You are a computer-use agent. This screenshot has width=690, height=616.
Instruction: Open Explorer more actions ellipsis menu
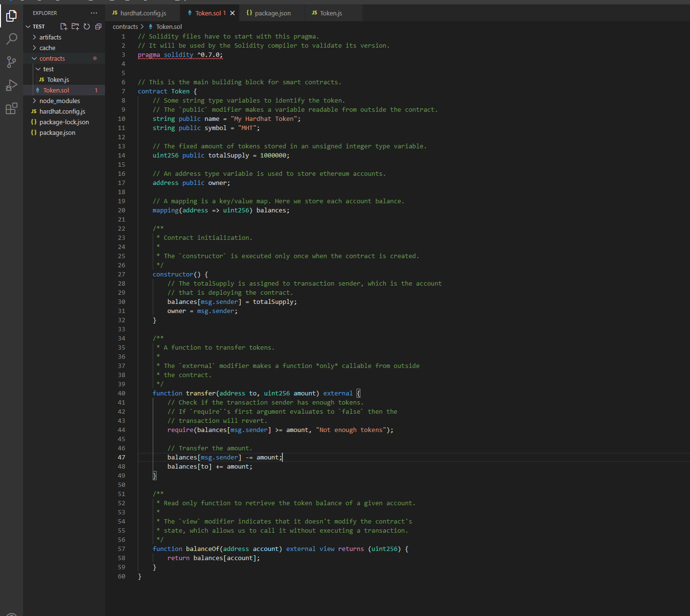(94, 13)
